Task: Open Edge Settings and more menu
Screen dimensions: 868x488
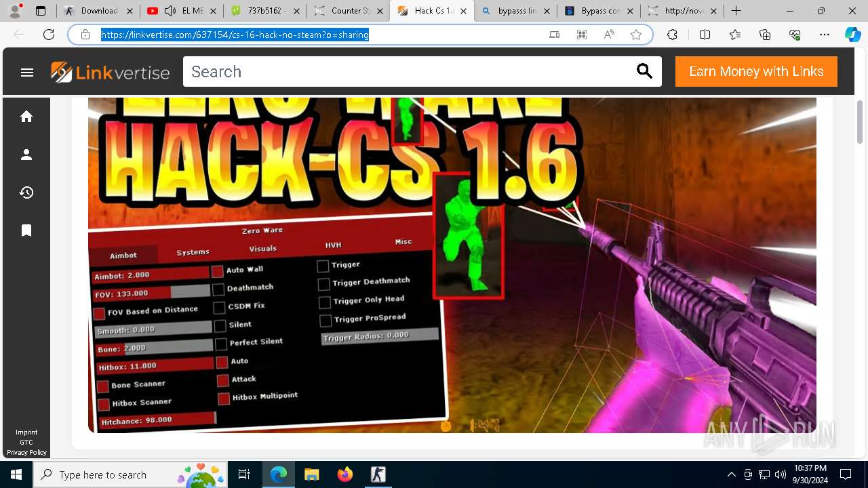Action: tap(825, 35)
